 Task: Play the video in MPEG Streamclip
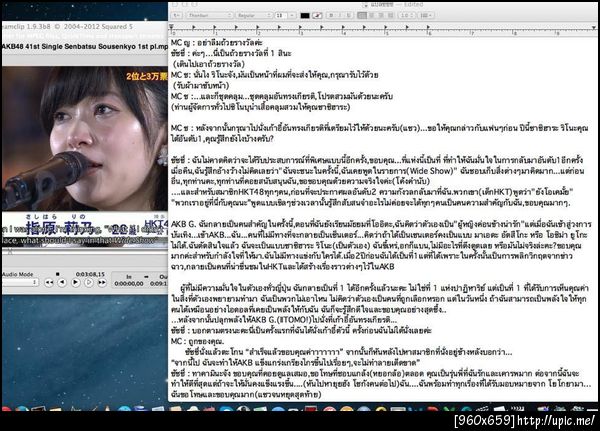pos(75,282)
